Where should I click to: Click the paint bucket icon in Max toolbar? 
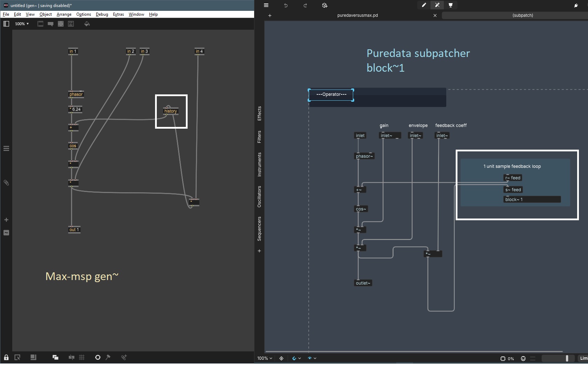click(x=87, y=24)
